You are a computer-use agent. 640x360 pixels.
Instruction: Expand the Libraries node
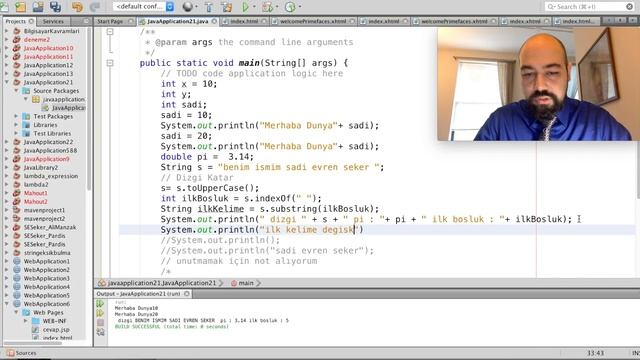tap(16, 125)
